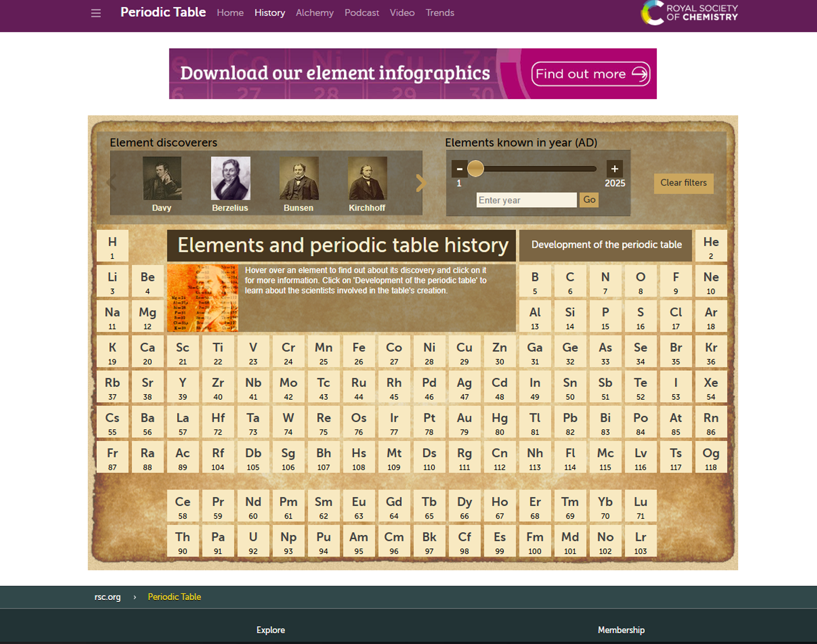817x644 pixels.
Task: Open the Trends navigation item
Action: pyautogui.click(x=439, y=13)
